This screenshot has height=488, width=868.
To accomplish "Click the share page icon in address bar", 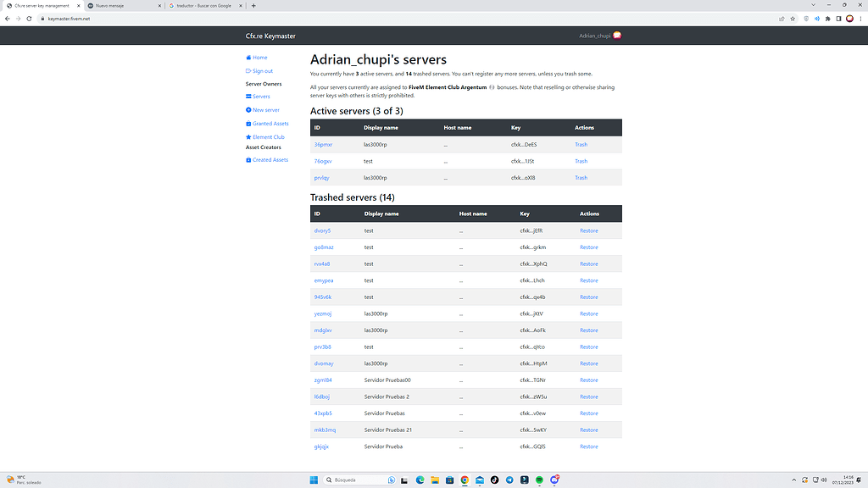I will click(781, 18).
